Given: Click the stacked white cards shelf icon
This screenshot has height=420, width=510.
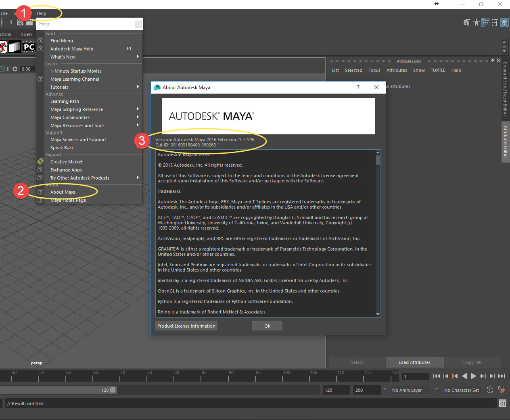Looking at the screenshot, I should coord(15,47).
